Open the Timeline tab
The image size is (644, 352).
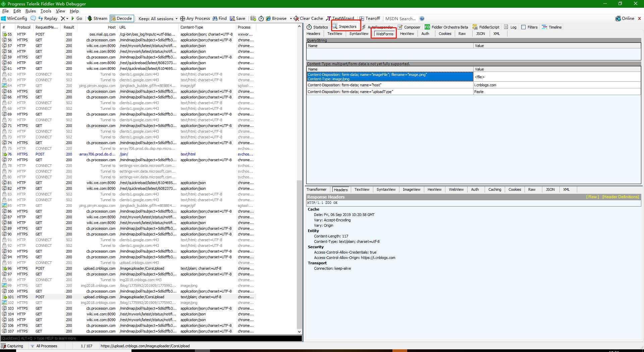pos(552,27)
